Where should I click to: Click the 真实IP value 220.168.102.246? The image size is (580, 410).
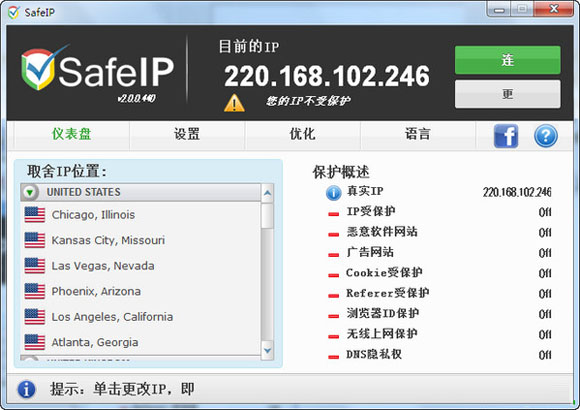(517, 192)
